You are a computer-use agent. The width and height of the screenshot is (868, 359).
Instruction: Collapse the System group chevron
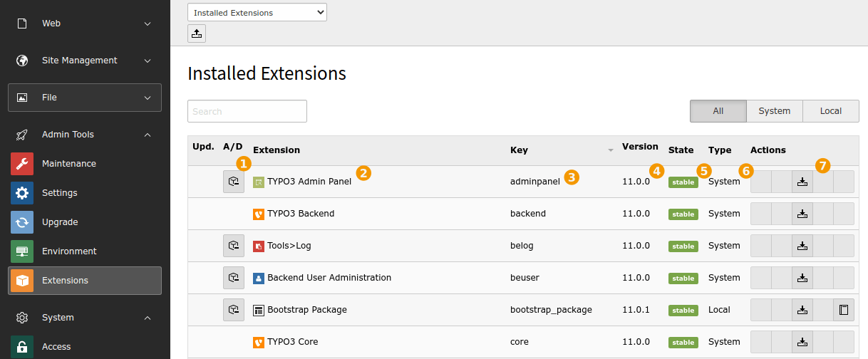148,318
